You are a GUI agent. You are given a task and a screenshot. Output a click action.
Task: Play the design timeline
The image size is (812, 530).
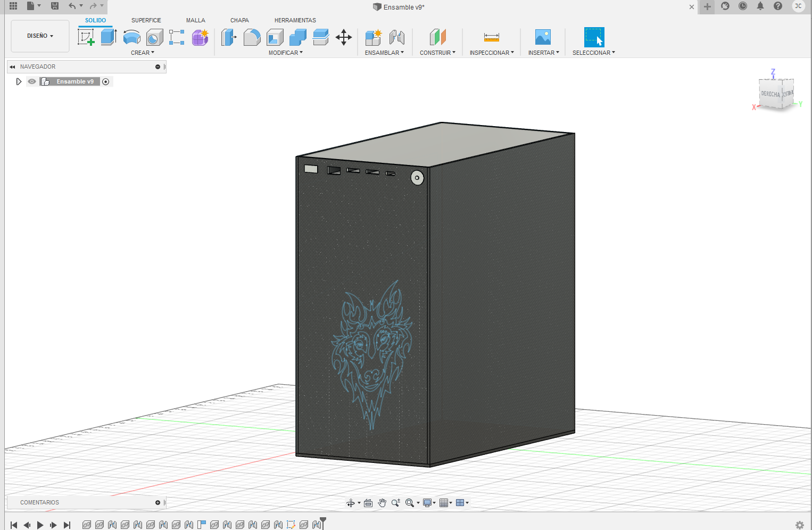[x=40, y=525]
